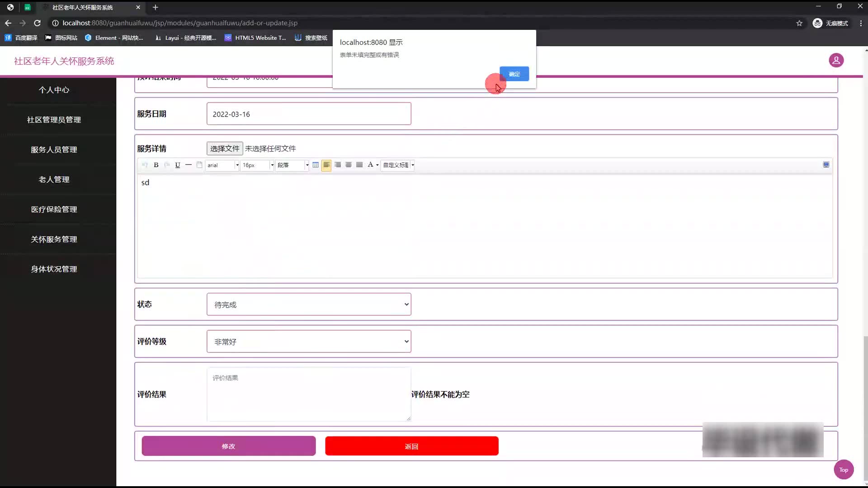Image resolution: width=868 pixels, height=488 pixels.
Task: Open 个人中心 in the sidebar
Action: tap(54, 90)
